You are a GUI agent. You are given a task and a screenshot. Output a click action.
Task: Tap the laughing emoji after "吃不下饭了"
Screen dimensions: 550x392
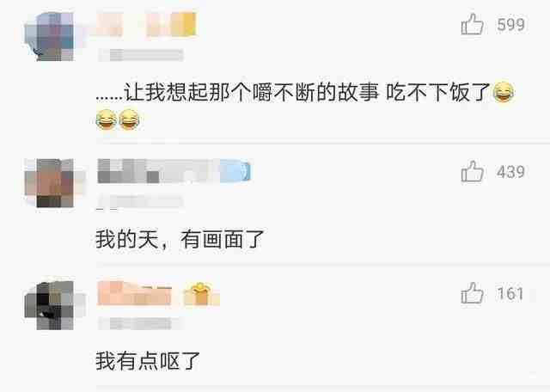[x=504, y=92]
